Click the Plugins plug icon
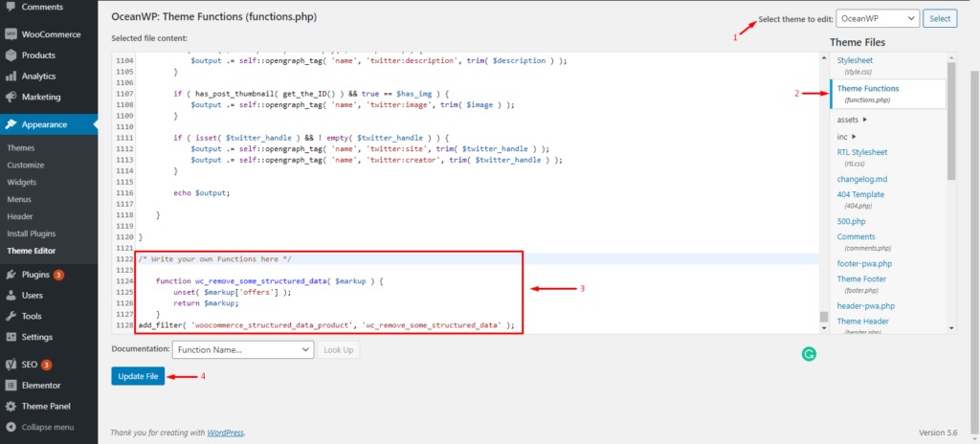 coord(11,275)
